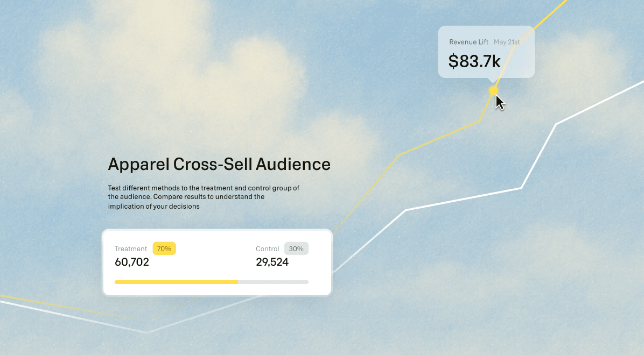Click the white line's sharp corner right of the cursor
644x355 pixels.
pyautogui.click(x=556, y=124)
